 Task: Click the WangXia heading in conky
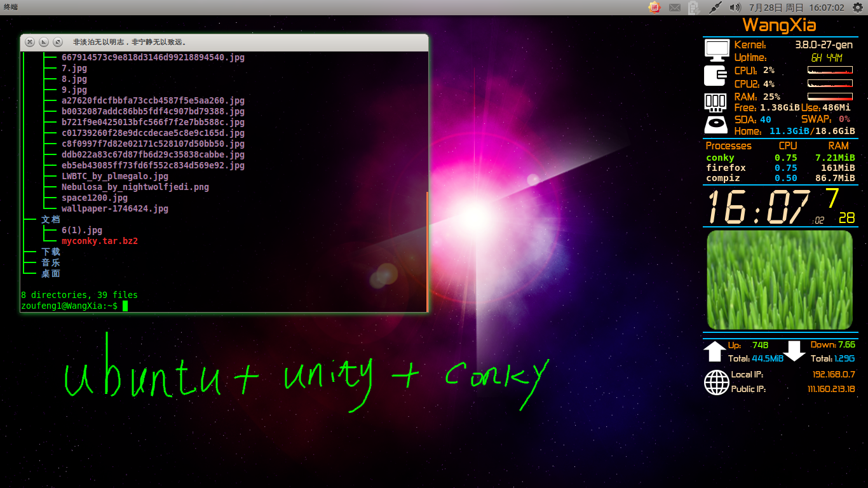tap(779, 25)
